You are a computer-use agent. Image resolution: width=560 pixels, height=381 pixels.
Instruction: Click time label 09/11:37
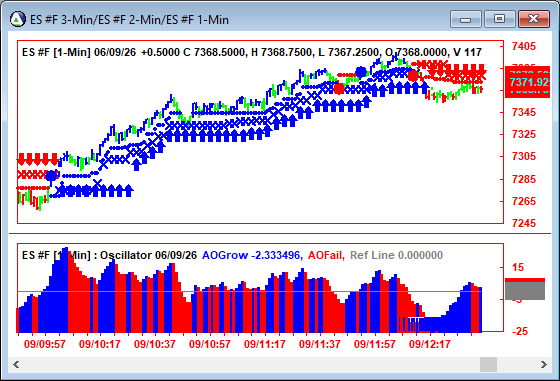[320, 344]
